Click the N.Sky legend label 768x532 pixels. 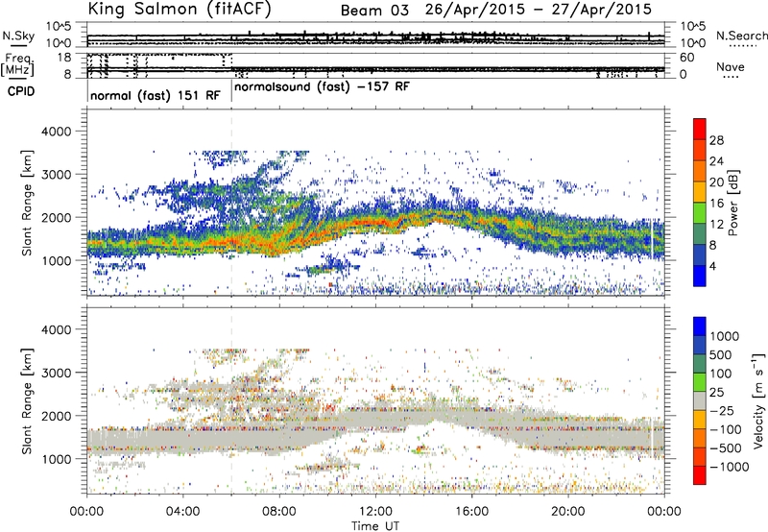(18, 36)
